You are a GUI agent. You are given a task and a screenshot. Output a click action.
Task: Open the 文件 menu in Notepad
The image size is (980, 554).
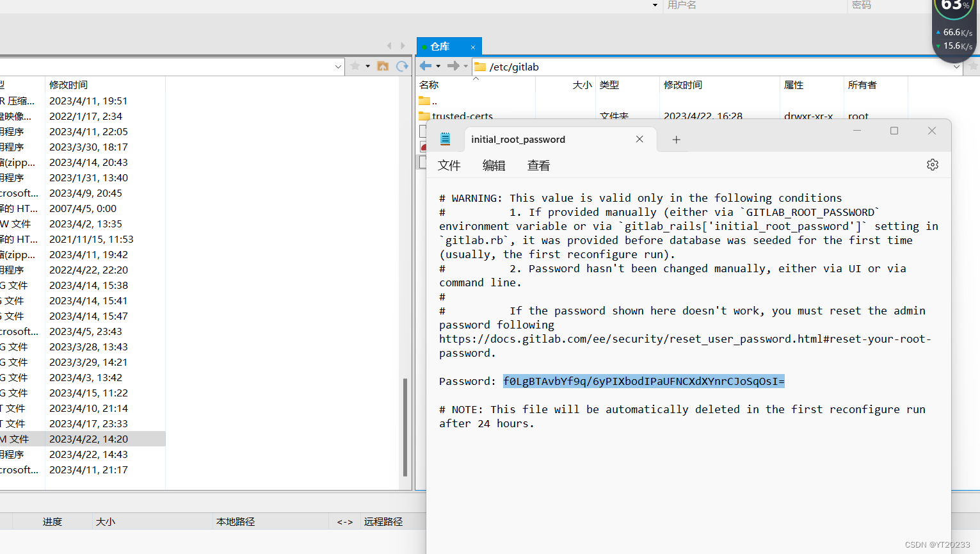click(449, 165)
